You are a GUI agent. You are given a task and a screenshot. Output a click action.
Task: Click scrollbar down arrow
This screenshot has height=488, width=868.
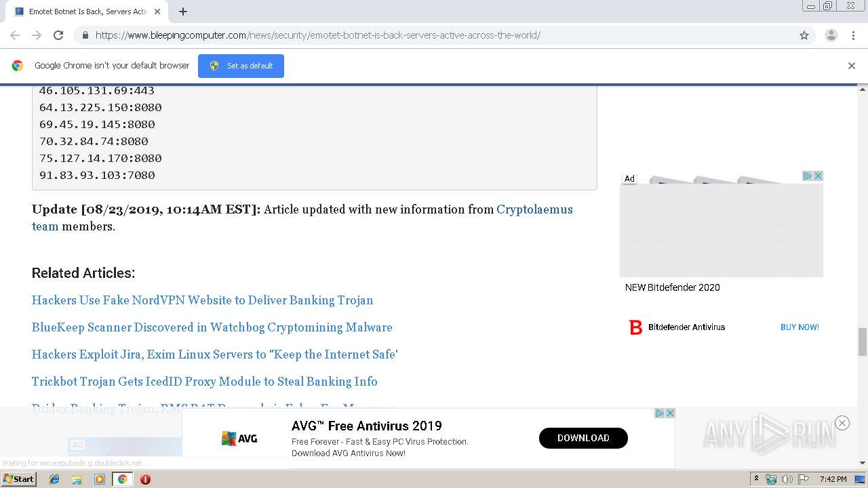pyautogui.click(x=863, y=464)
